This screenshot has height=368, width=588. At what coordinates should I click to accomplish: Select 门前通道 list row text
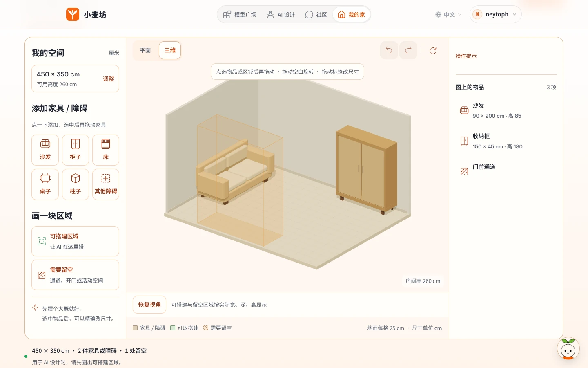point(484,167)
